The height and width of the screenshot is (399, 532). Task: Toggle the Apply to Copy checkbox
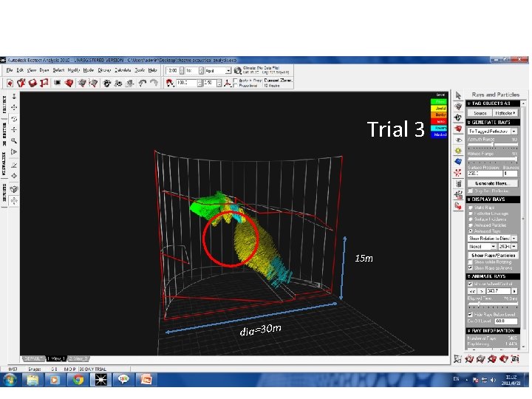click(235, 81)
